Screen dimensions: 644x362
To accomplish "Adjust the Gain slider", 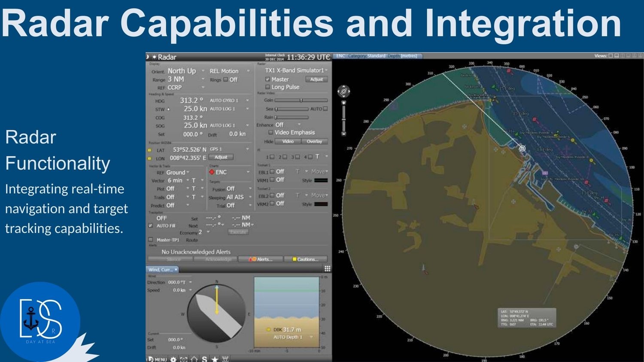I will [x=301, y=100].
